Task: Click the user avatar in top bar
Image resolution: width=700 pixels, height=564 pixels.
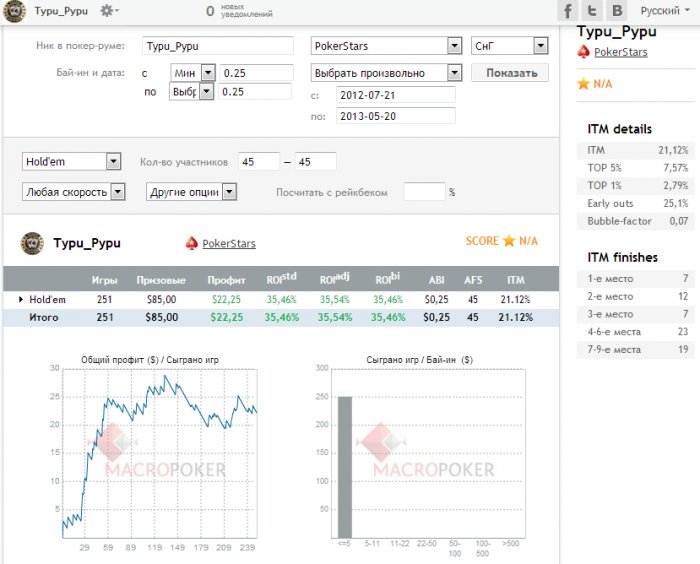Action: point(14,11)
